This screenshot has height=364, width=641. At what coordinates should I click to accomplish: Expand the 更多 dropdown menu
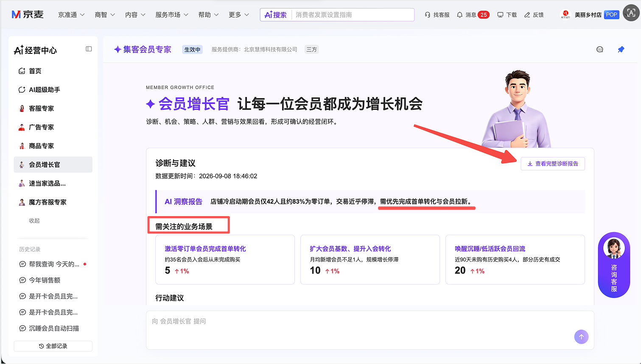239,15
